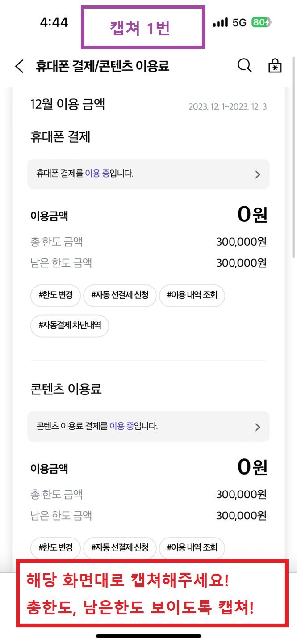Tap the 이용 중 link in 콘텐츠 이용료 banner
Viewport: 297px width, 644px height.
(121, 427)
